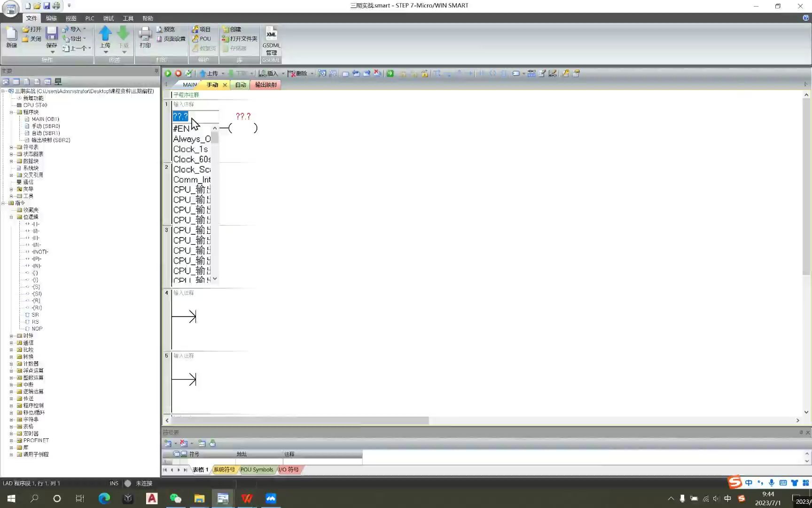Click the 打印 (Print) printer icon
The width and height of the screenshot is (812, 508).
tap(145, 37)
